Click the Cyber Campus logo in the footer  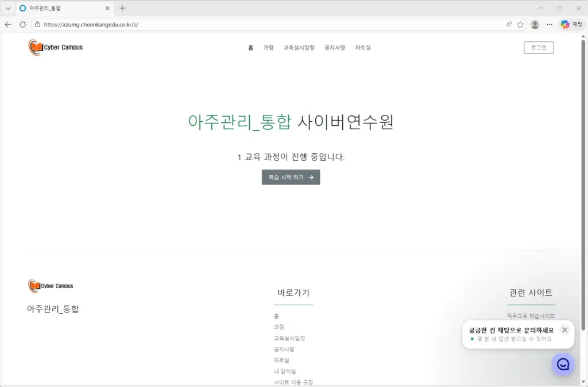tap(51, 285)
